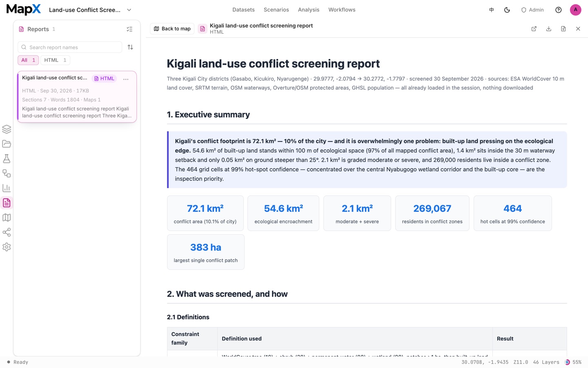Select the All filter chip
Image resolution: width=588 pixels, height=368 pixels.
28,60
